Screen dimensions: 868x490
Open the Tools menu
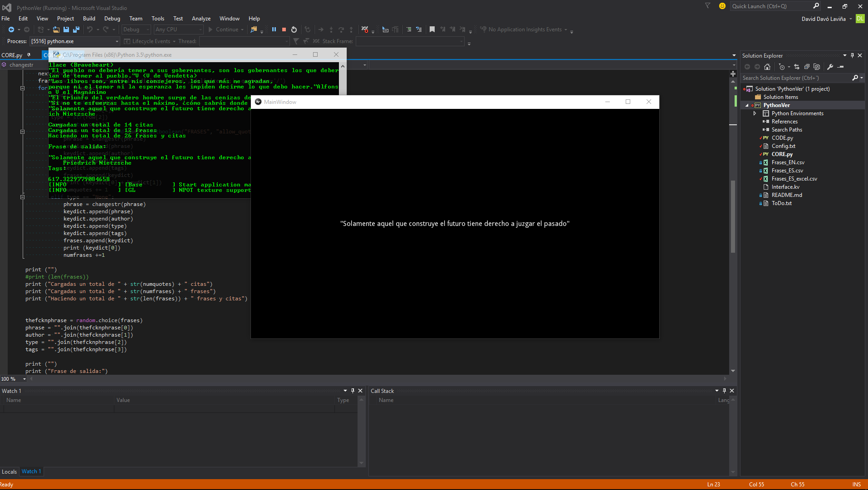[158, 19]
